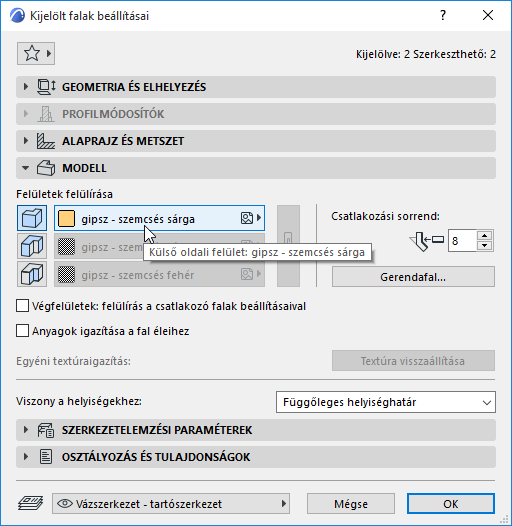Click the help question mark button
This screenshot has width=512, height=526.
click(x=443, y=15)
